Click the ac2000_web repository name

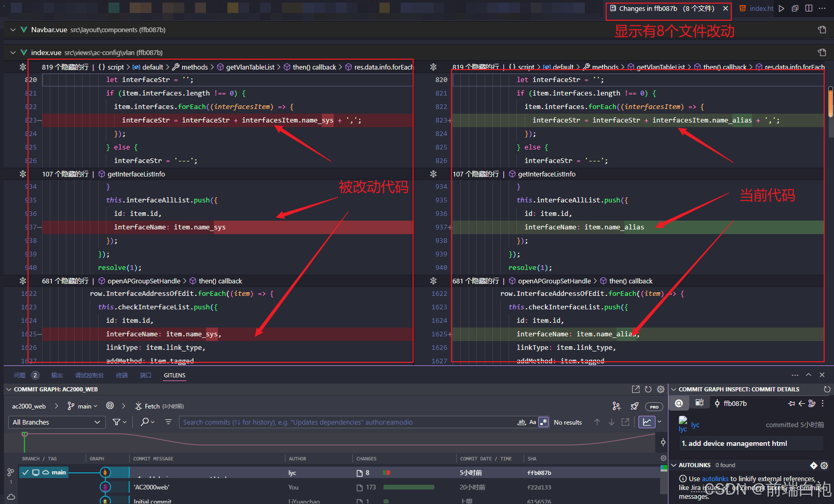pos(29,406)
